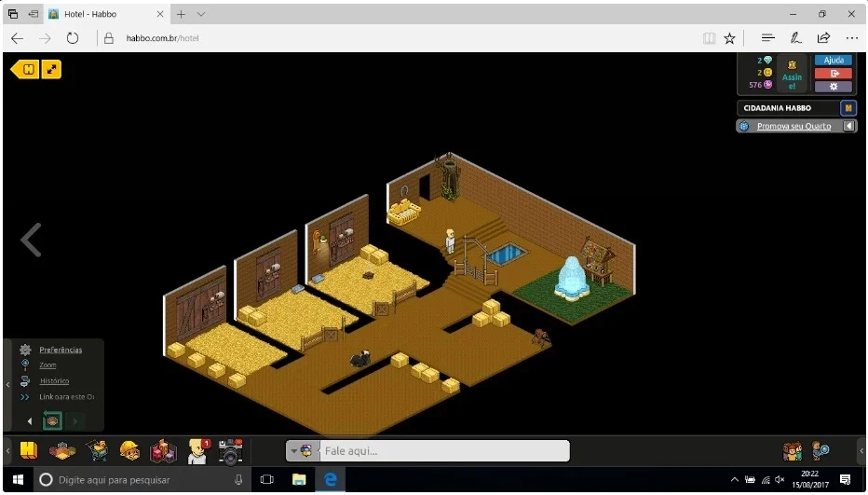Click the browser address bar URL
The height and width of the screenshot is (495, 868).
[x=162, y=38]
